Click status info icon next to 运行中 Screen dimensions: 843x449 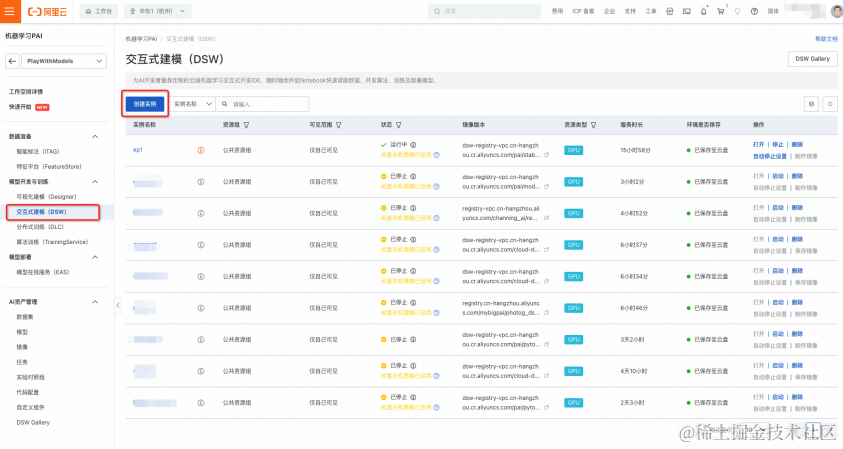(413, 145)
